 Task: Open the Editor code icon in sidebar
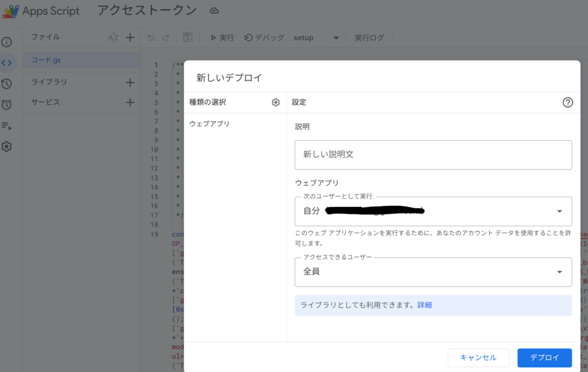(x=7, y=63)
